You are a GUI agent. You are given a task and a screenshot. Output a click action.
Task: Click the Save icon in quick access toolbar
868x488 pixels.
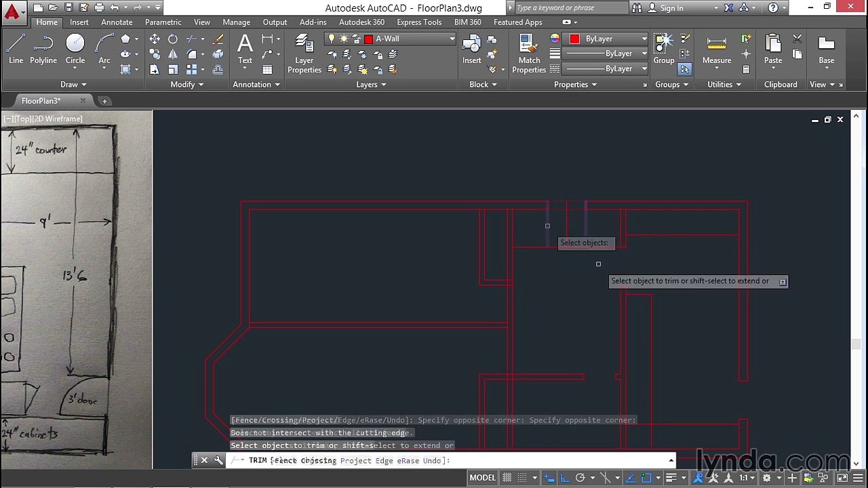point(68,8)
